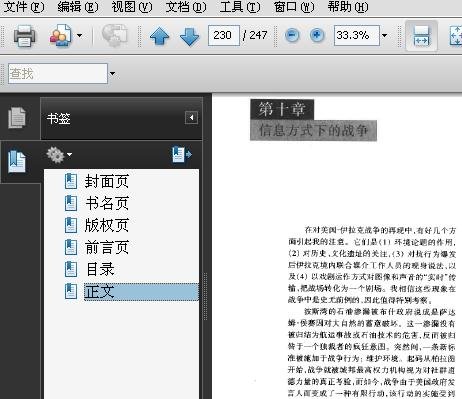This screenshot has height=399, width=462.
Task: Select the 书名页 bookmark
Action: coord(107,203)
